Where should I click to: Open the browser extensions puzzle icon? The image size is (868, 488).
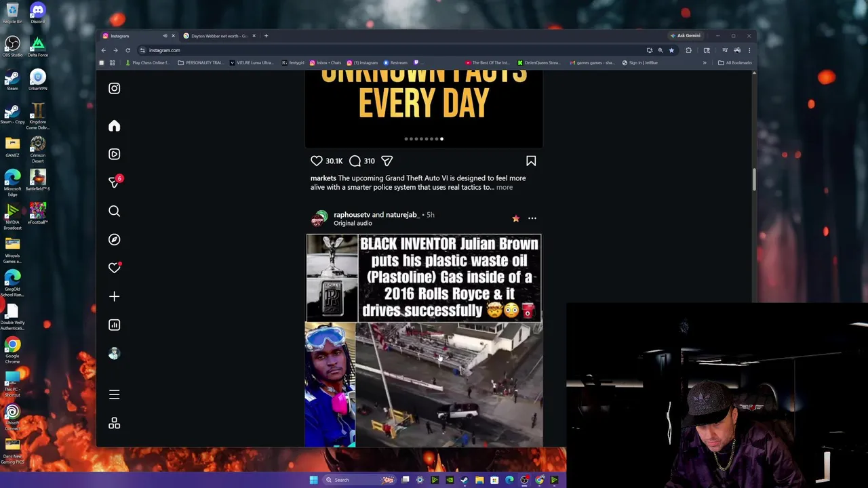point(688,50)
